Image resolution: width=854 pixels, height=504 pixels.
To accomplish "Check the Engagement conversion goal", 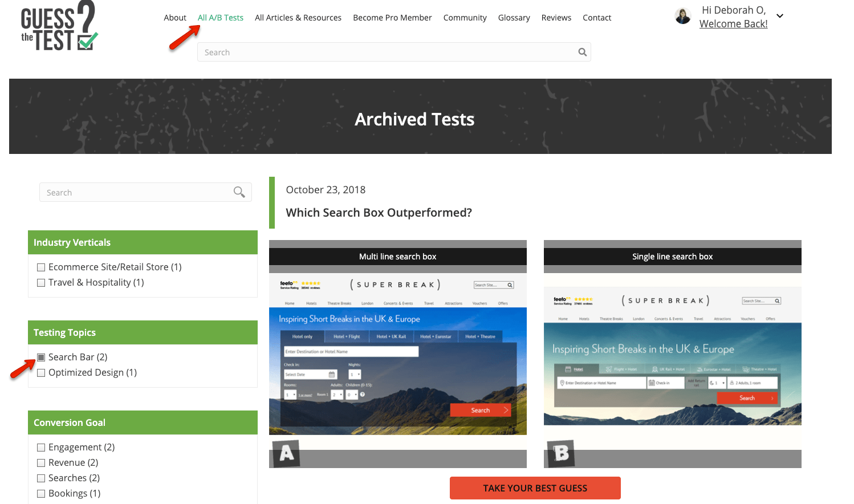I will coord(41,448).
